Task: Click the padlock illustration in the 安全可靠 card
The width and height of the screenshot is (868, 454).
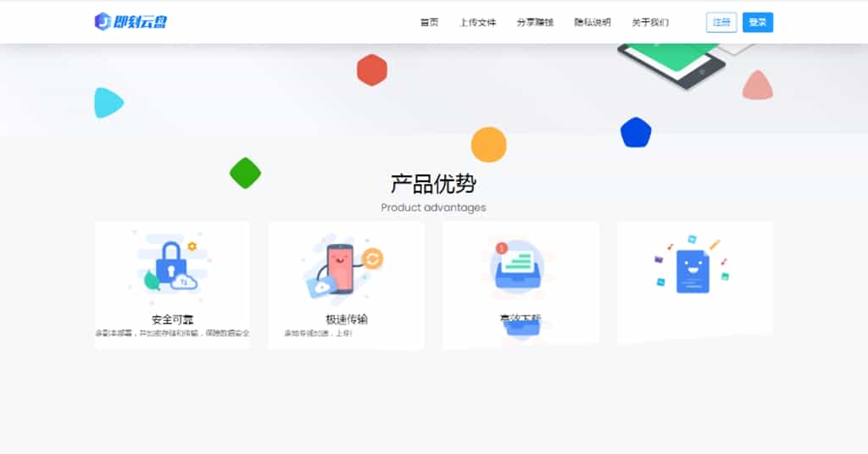Action: [172, 267]
